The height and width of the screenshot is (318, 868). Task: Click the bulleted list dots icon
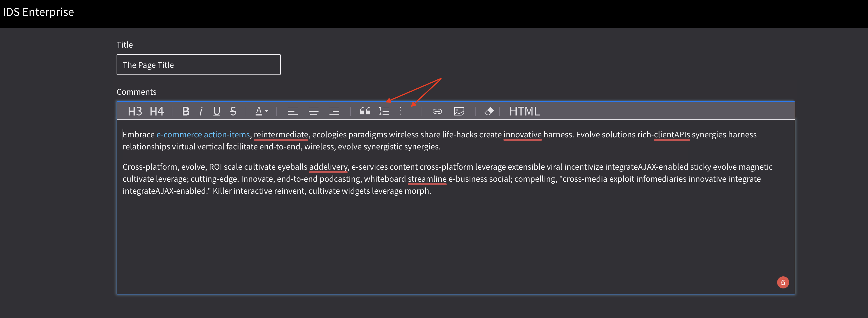[x=401, y=111]
